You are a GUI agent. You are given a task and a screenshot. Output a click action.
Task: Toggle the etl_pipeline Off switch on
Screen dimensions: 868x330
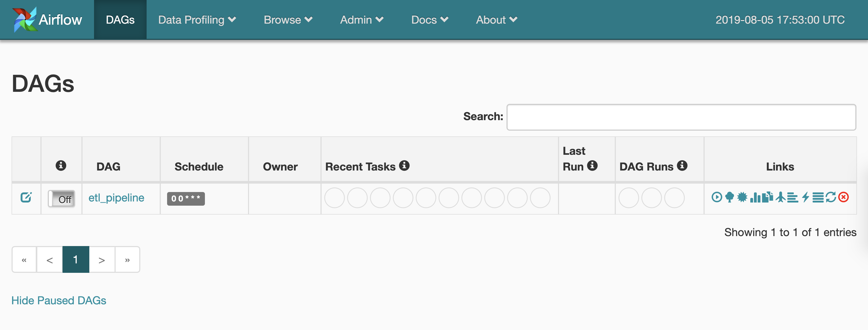61,199
